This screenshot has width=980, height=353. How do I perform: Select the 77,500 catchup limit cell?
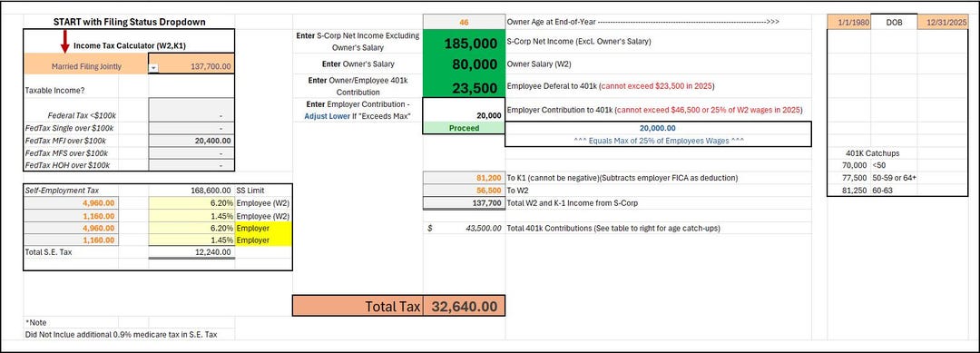pyautogui.click(x=848, y=178)
